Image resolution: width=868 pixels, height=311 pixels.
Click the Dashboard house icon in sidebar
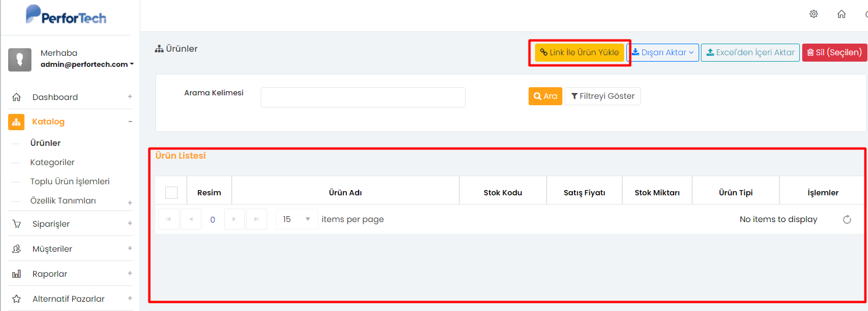16,97
